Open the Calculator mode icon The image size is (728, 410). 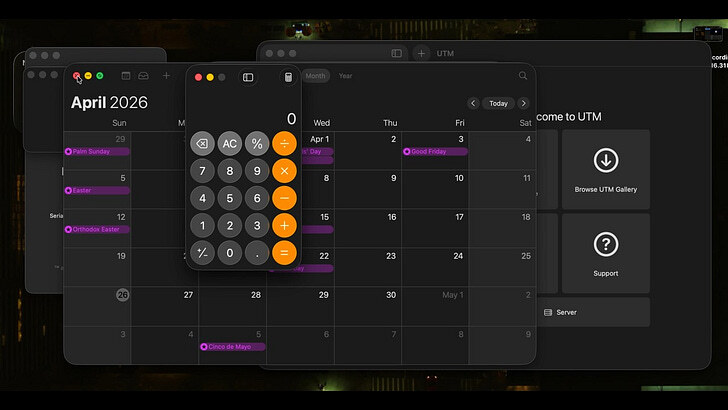click(288, 77)
